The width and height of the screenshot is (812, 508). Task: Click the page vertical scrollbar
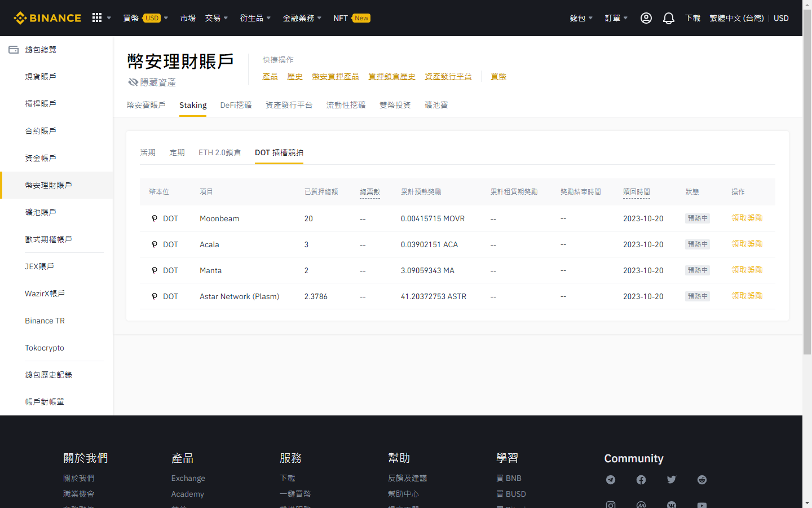click(807, 182)
